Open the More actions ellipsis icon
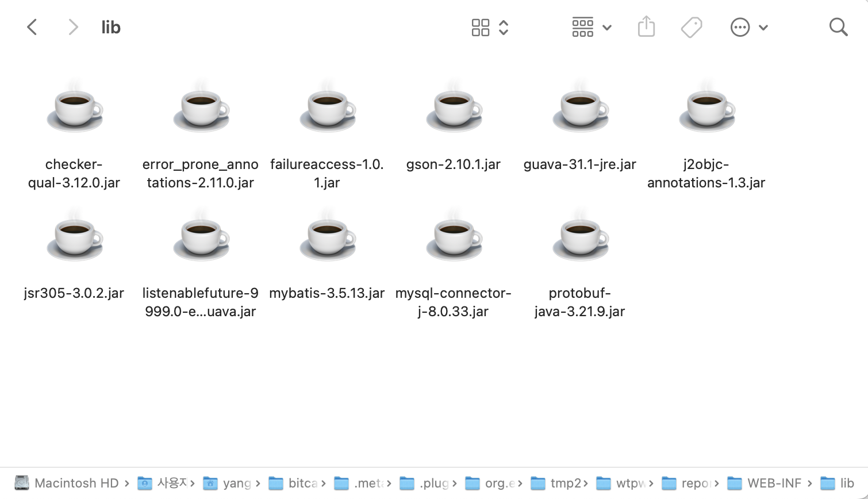868x499 pixels. pos(740,28)
